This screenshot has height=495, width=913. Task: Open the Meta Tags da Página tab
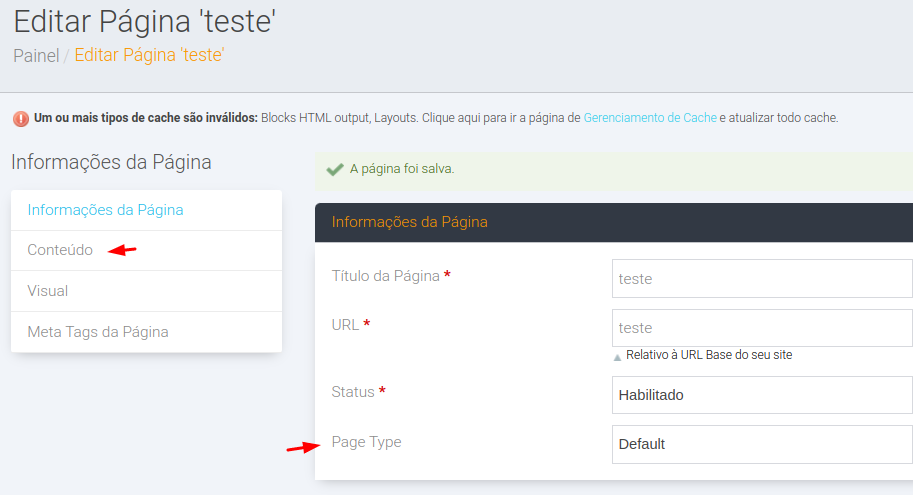(146, 332)
